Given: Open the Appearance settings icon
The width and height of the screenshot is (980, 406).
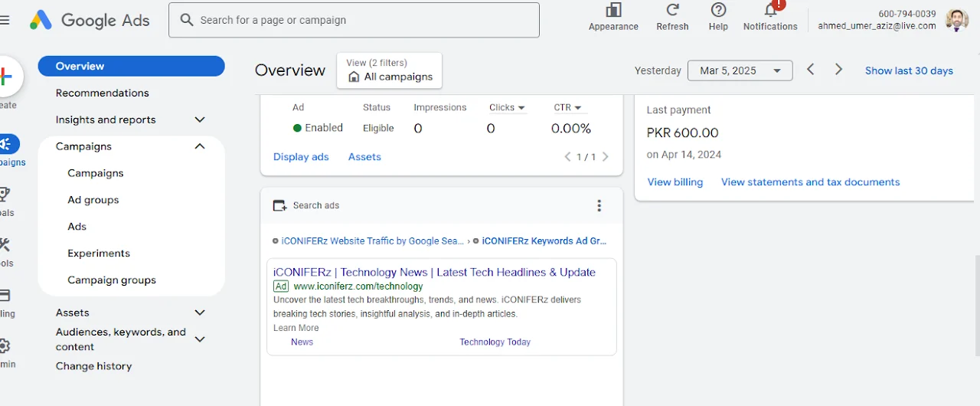Looking at the screenshot, I should coord(613,10).
